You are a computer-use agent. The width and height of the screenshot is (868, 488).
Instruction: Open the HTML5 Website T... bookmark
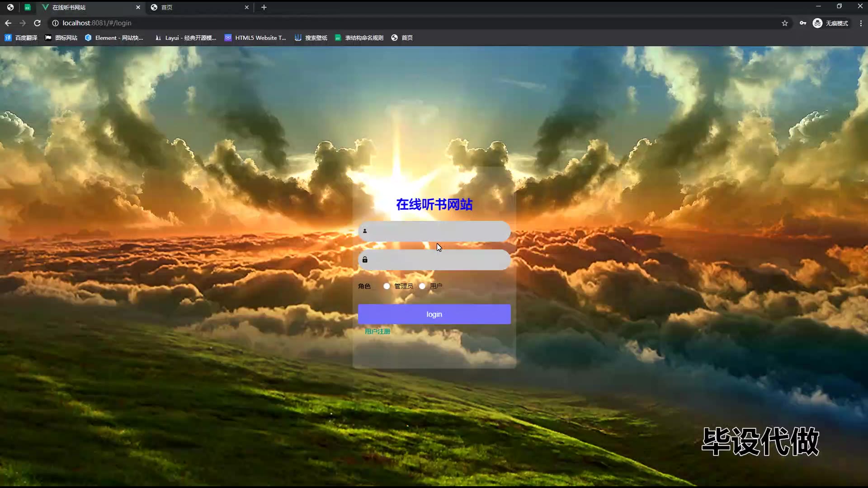(x=255, y=38)
